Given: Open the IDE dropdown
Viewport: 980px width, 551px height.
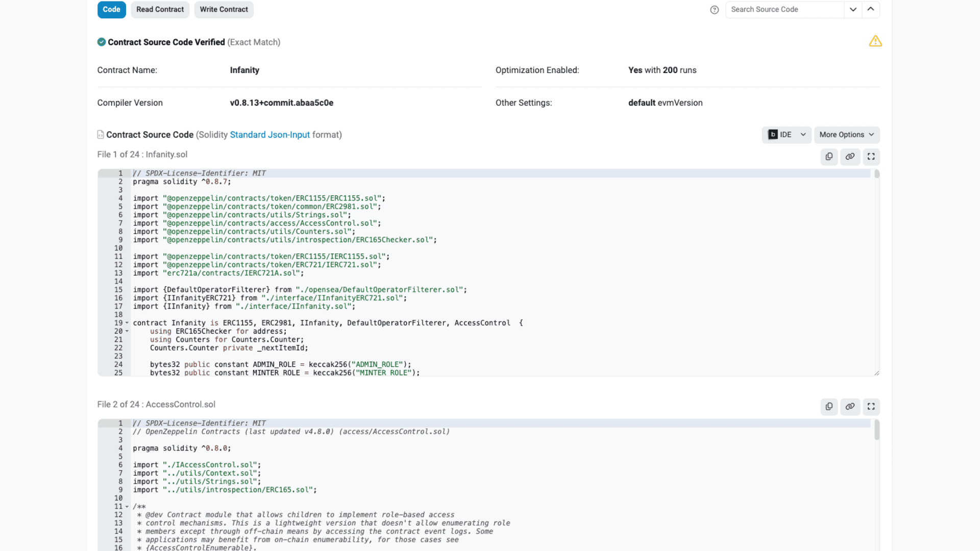Looking at the screenshot, I should click(787, 135).
